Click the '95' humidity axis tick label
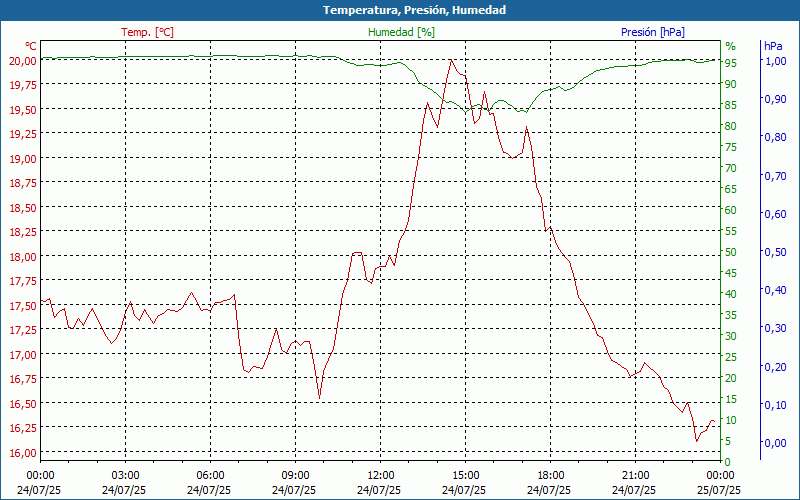This screenshot has height=500, width=800. pyautogui.click(x=731, y=63)
